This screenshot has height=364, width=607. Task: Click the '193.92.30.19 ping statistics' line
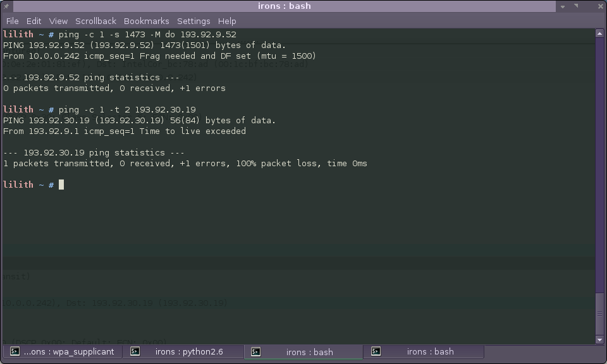[94, 153]
